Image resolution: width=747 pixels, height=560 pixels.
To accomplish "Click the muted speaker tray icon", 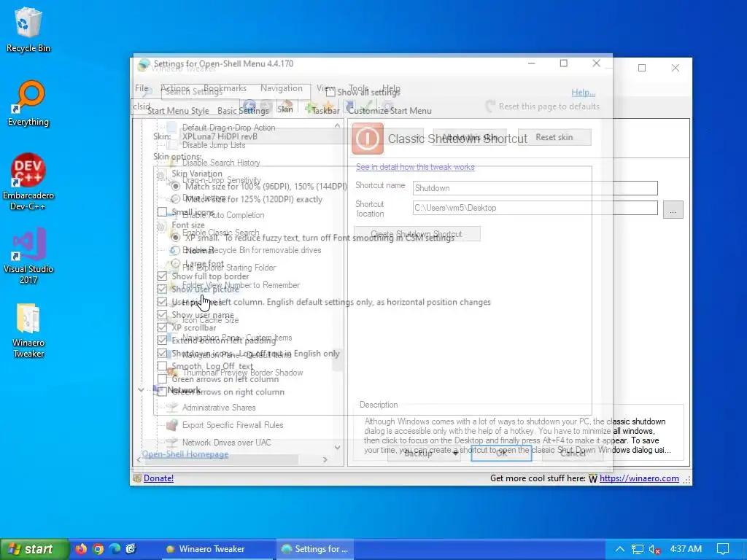I will coord(654,550).
